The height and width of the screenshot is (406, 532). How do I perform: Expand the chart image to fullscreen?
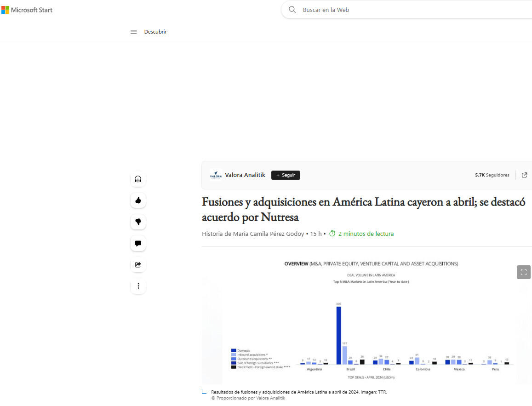click(523, 272)
